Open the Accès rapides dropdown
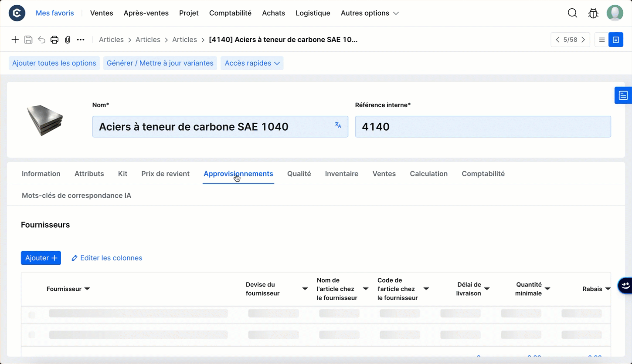 click(x=252, y=63)
